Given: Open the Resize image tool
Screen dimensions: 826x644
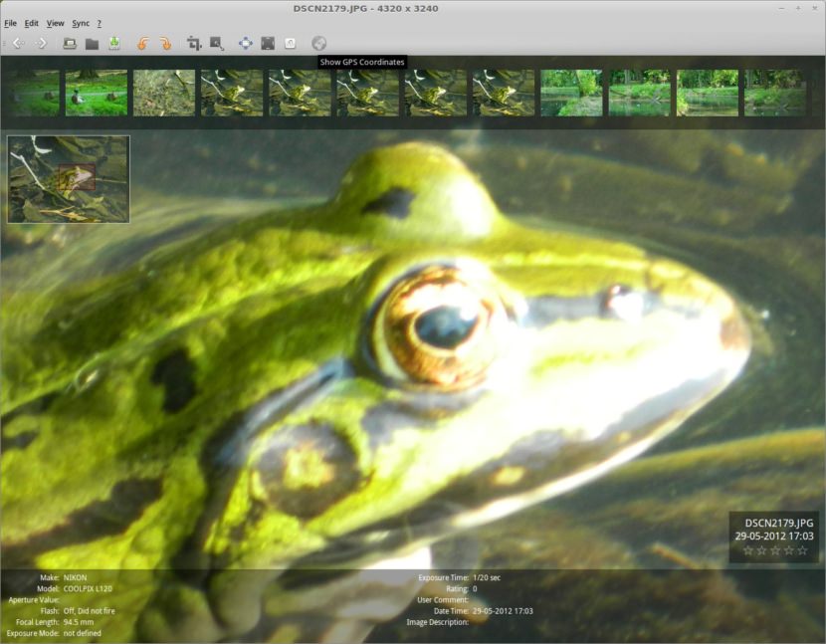Looking at the screenshot, I should pos(217,43).
